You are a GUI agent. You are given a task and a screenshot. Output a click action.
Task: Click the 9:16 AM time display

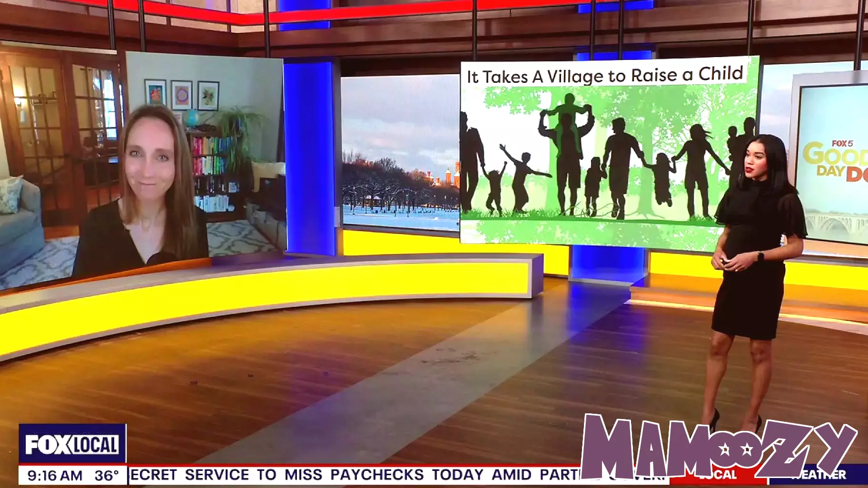55,475
